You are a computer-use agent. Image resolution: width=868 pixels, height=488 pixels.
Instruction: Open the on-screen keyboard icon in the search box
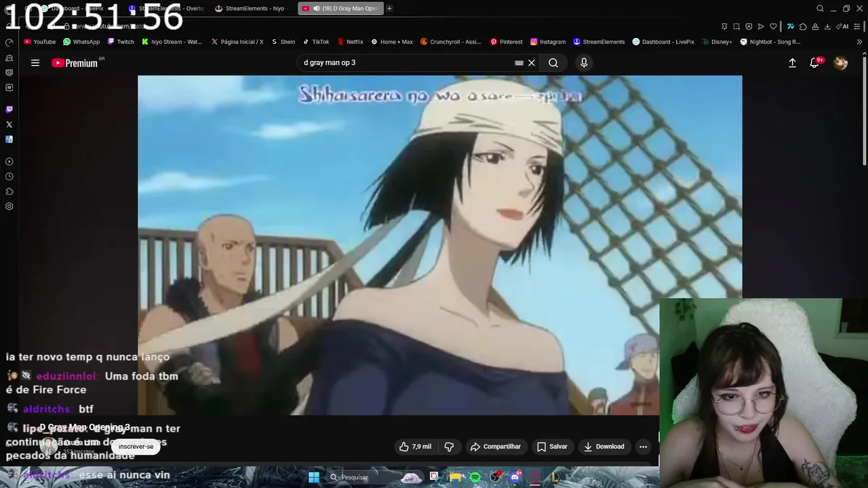point(519,63)
